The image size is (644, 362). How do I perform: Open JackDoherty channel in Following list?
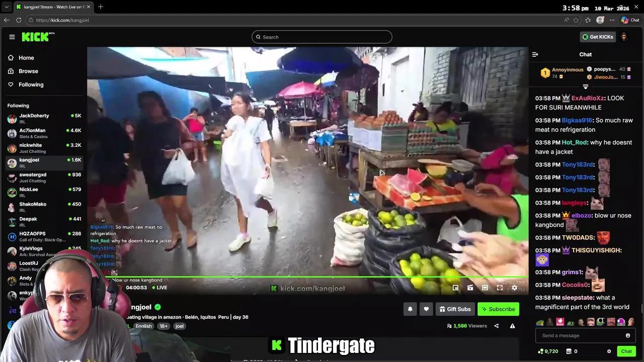(x=43, y=119)
